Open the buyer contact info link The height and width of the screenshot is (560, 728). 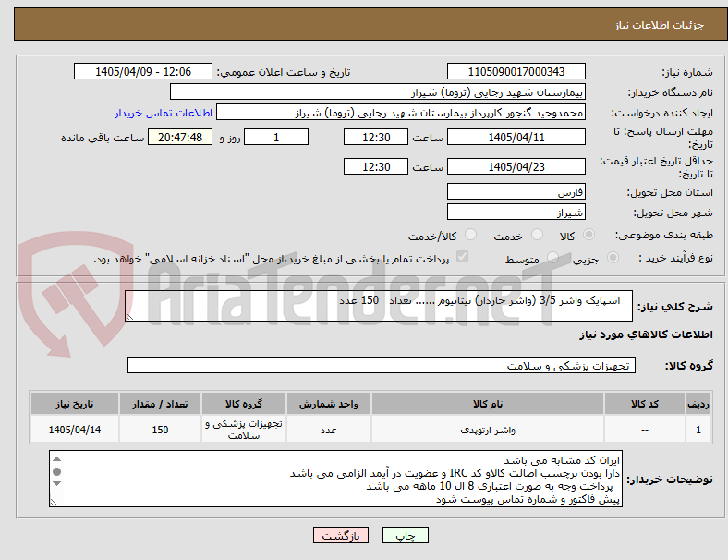click(164, 113)
